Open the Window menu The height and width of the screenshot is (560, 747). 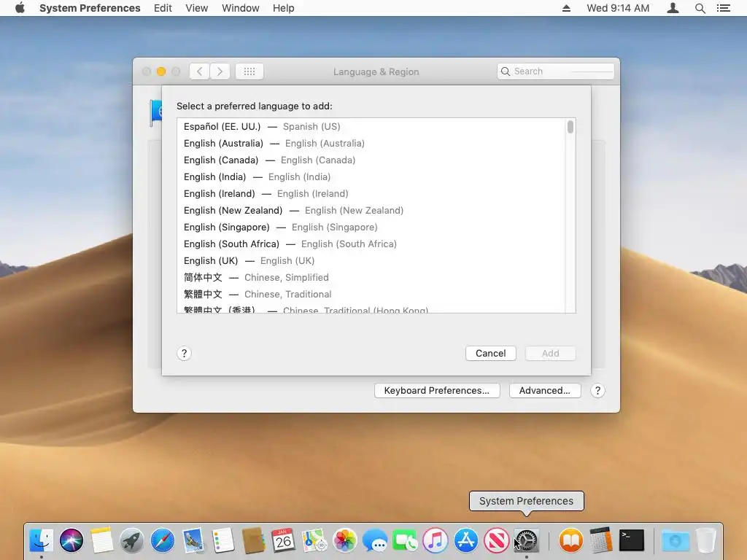tap(241, 8)
